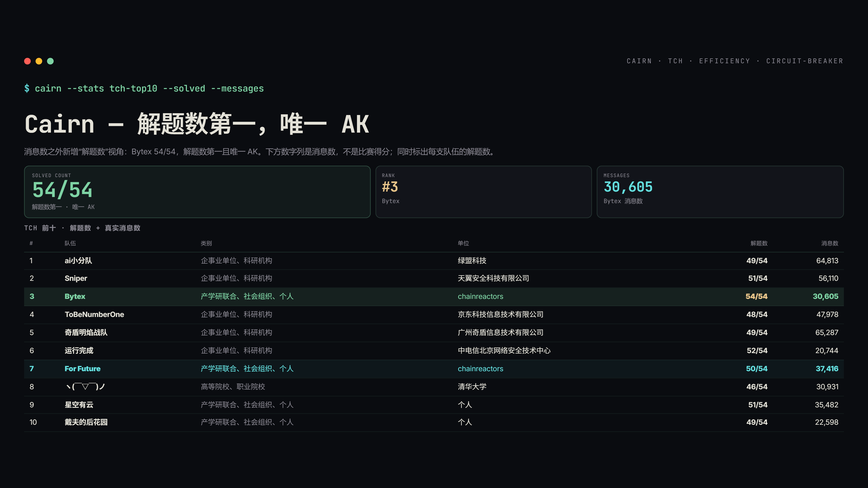Select the kaomoji team name in row 8
868x488 pixels.
coord(85,387)
